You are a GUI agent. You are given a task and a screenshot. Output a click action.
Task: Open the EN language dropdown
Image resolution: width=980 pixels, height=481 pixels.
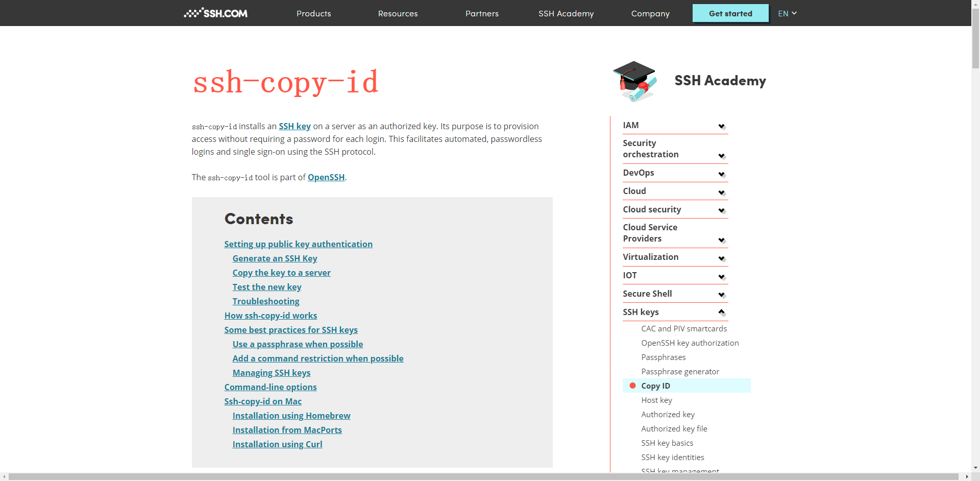pyautogui.click(x=787, y=13)
